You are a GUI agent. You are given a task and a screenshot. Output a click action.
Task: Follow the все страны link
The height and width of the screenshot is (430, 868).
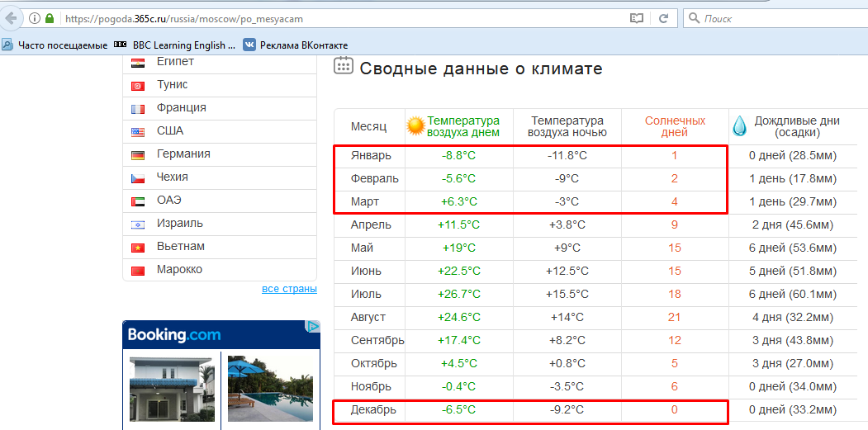coord(289,290)
